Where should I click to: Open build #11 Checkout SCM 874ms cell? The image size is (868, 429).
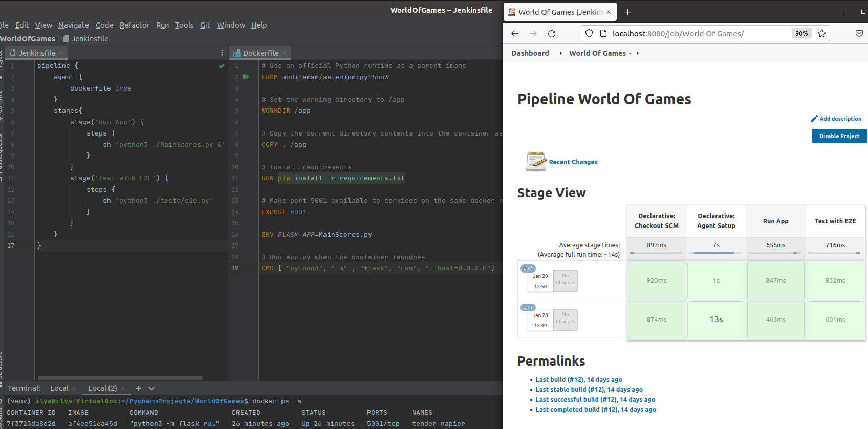click(656, 320)
